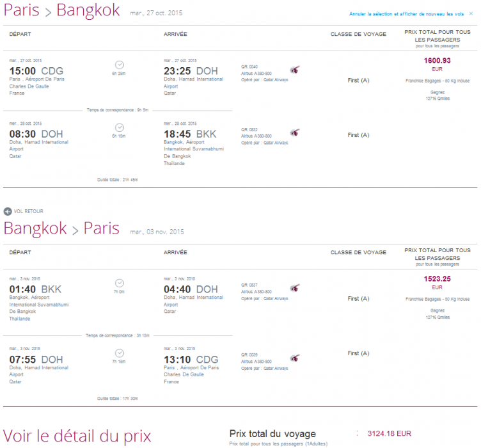Select the 1600.93 EUR outbound price
481x448 pixels.
437,61
